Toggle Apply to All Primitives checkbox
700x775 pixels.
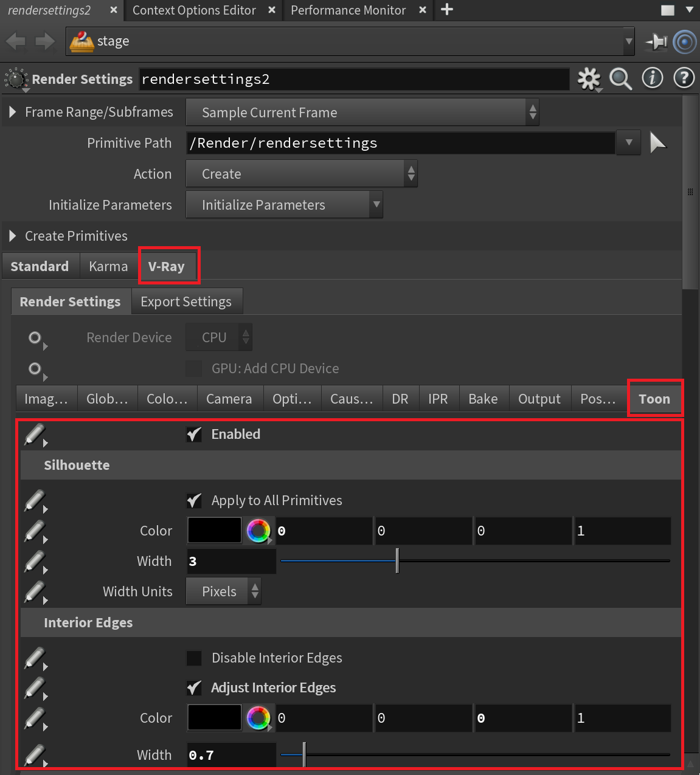click(x=194, y=500)
